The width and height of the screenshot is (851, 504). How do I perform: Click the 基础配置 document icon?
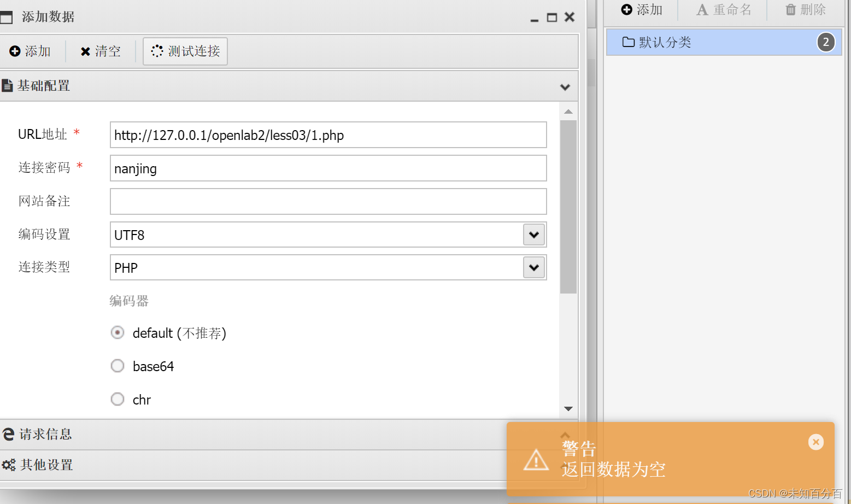[8, 85]
